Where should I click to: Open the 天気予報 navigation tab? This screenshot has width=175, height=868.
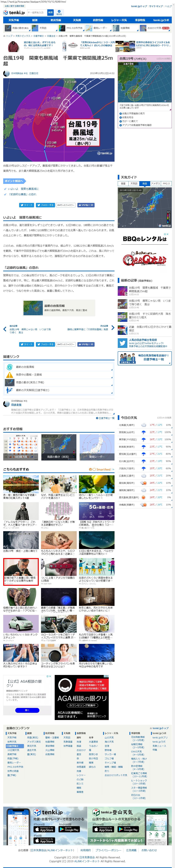[x=14, y=20]
